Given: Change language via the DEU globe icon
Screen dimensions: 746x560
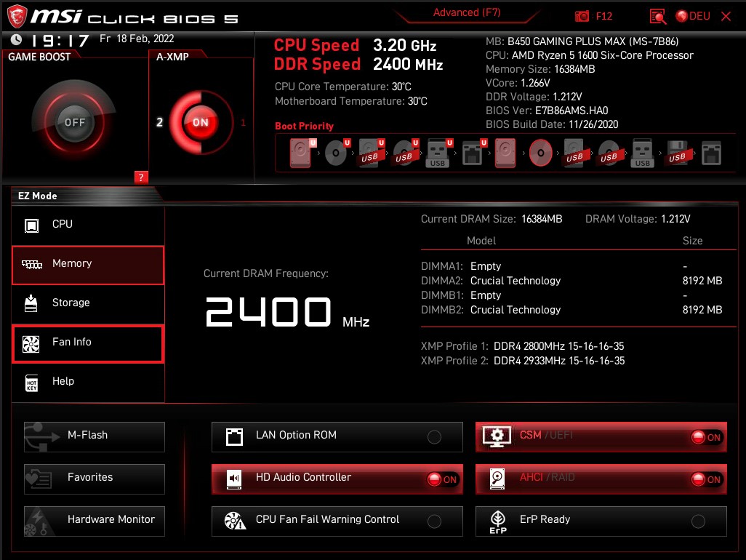Looking at the screenshot, I should (693, 16).
